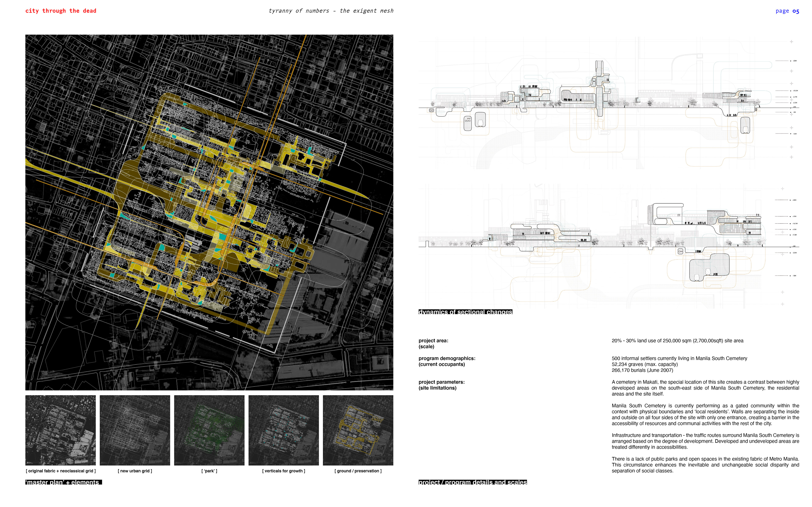Click the verticals for growth thumbnail

pos(284,430)
